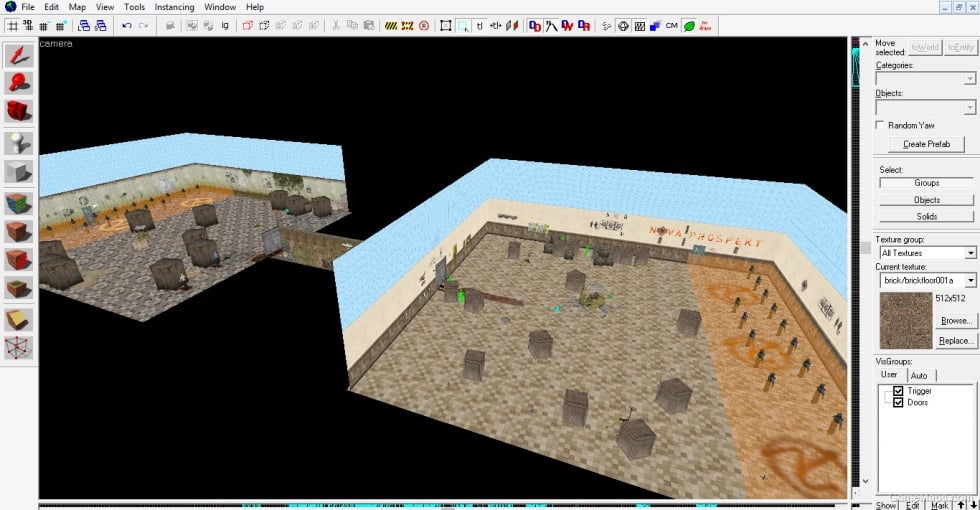Open the View menu

pos(105,7)
